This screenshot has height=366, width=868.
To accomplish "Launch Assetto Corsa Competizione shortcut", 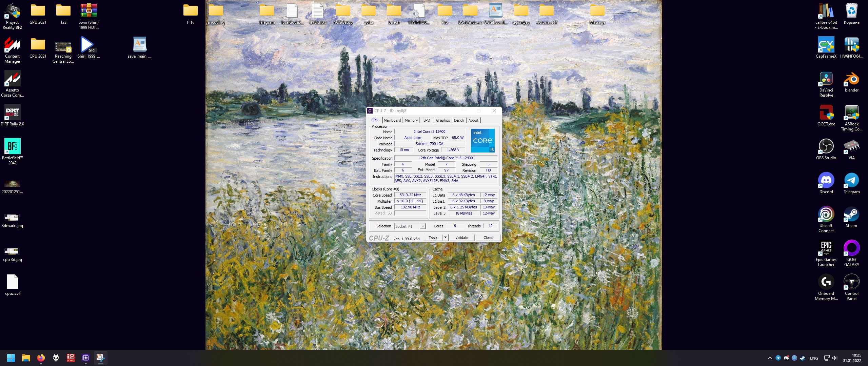I will click(12, 84).
